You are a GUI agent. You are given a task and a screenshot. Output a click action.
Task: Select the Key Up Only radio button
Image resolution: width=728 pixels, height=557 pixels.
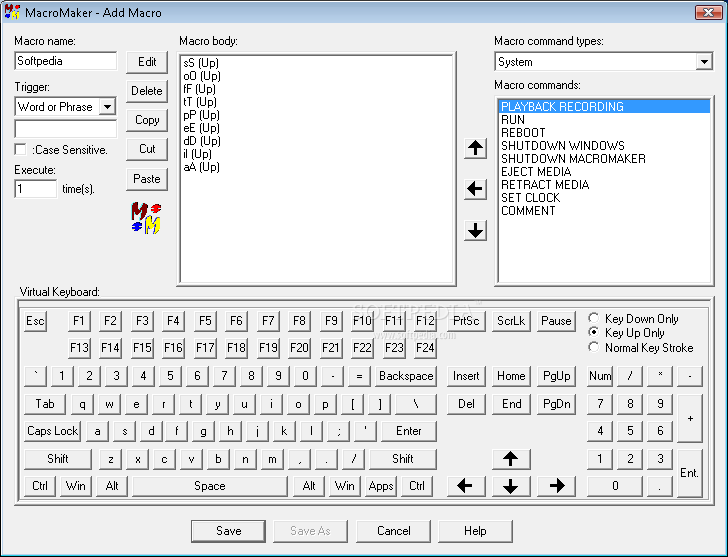click(593, 332)
